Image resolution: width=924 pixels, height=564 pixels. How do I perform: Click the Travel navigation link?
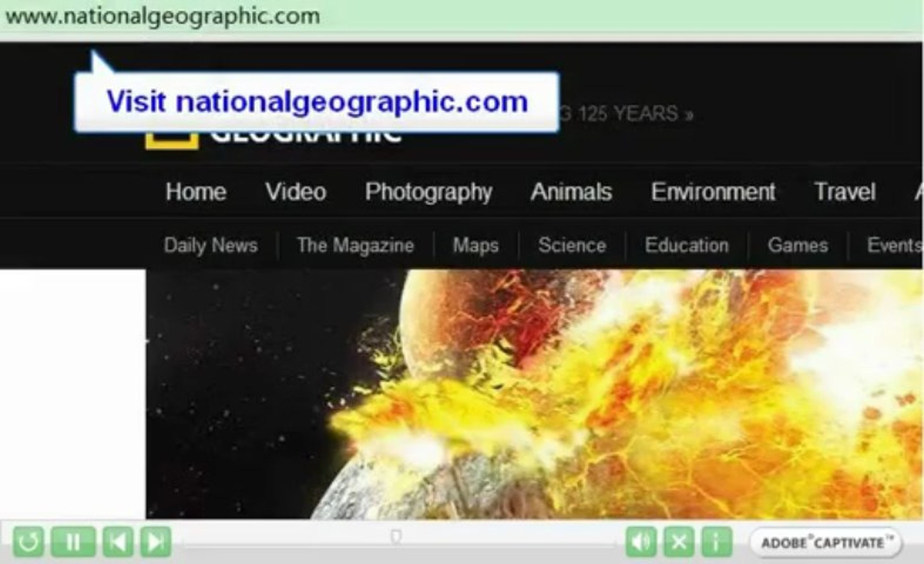(x=846, y=192)
